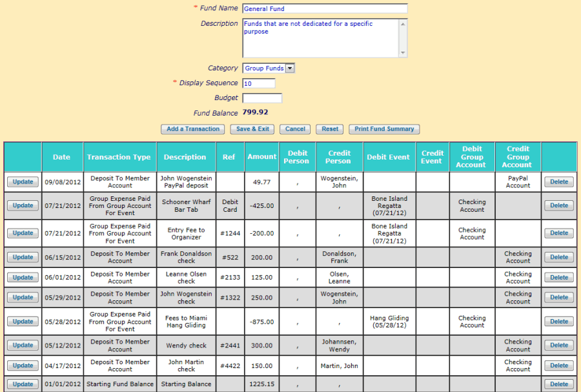581x392 pixels.
Task: Click the Debit Card reference cell
Action: tap(230, 205)
